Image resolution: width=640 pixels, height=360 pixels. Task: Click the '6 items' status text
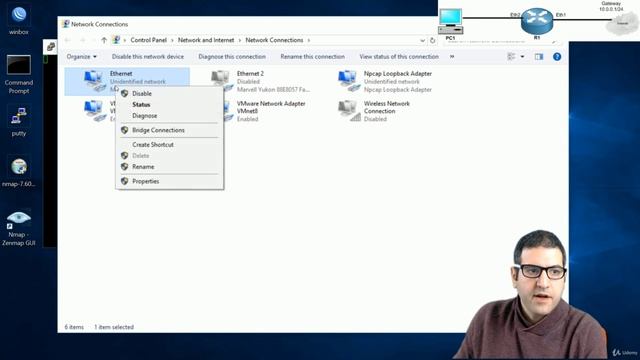tap(74, 327)
